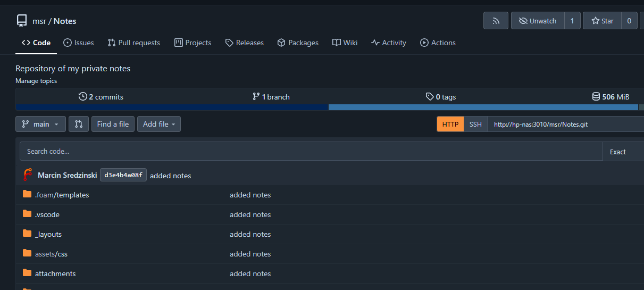The width and height of the screenshot is (644, 290).
Task: Open the .vscode folder
Action: point(47,214)
